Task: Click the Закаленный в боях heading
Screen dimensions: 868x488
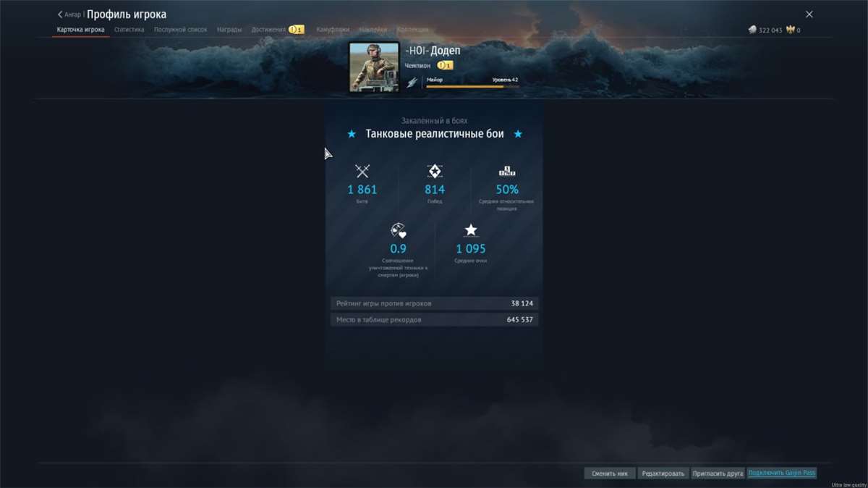Action: (435, 121)
